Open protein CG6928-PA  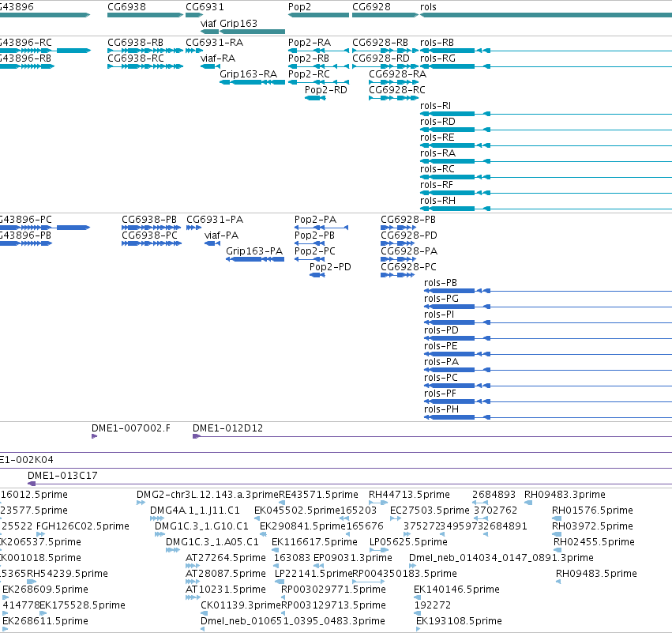point(409,251)
